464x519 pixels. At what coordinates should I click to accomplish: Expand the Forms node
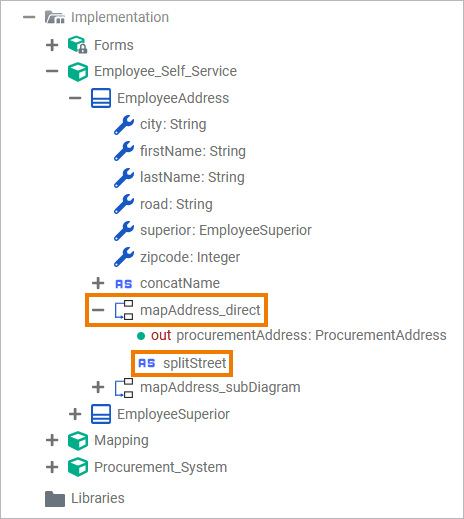[x=52, y=45]
